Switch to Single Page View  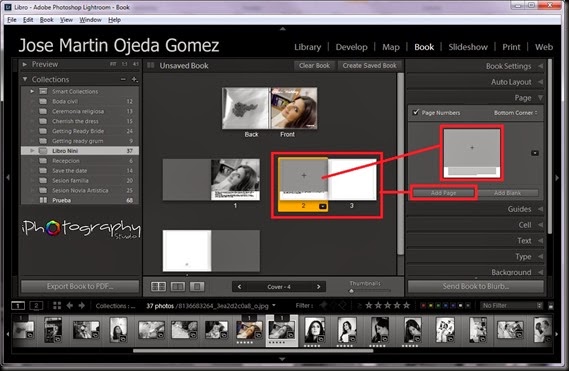(197, 287)
